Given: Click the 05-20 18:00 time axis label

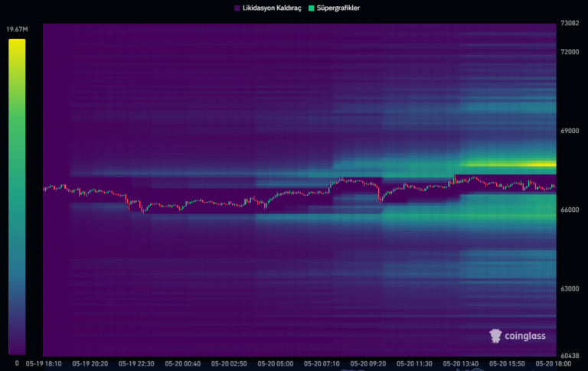Looking at the screenshot, I should coord(553,364).
